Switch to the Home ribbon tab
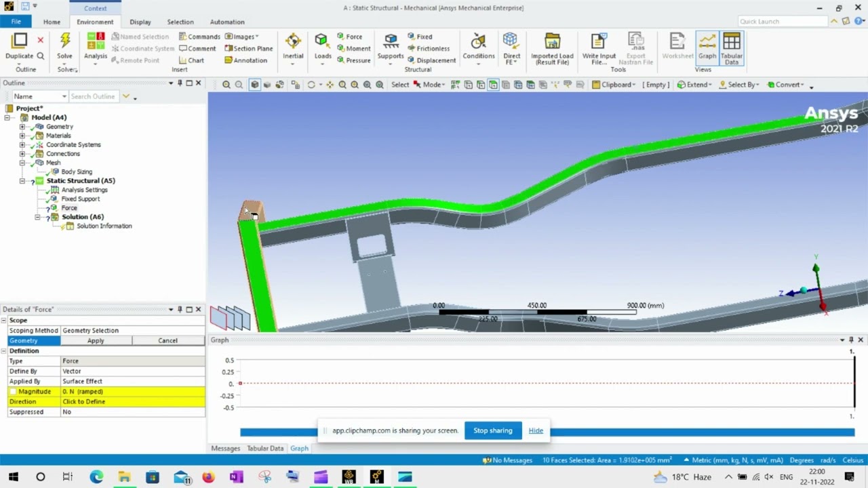The width and height of the screenshot is (868, 488). click(52, 22)
